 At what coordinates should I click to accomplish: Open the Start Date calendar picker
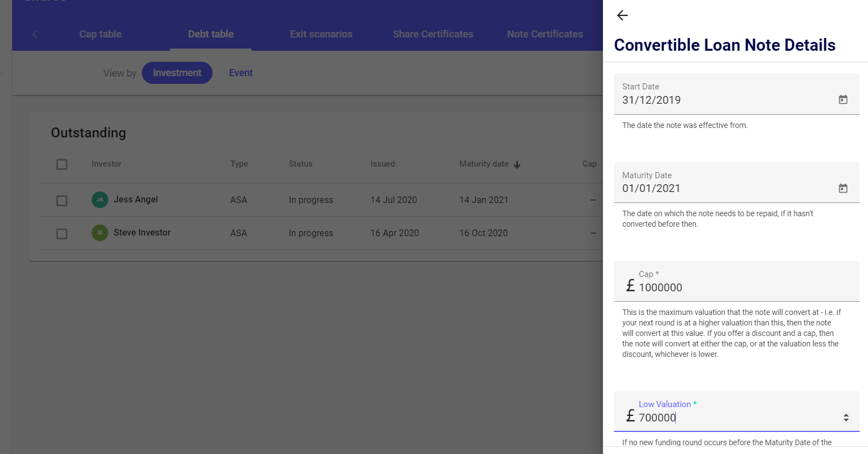point(843,99)
